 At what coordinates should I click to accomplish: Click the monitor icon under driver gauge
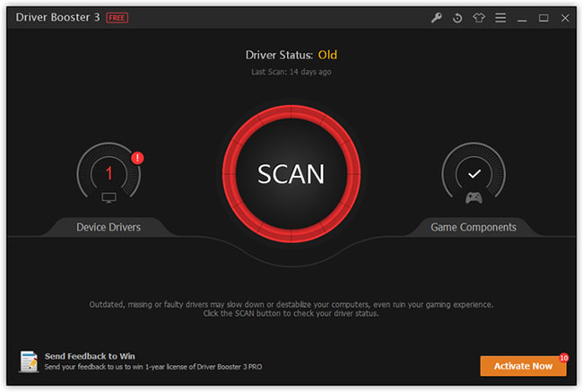tap(109, 197)
